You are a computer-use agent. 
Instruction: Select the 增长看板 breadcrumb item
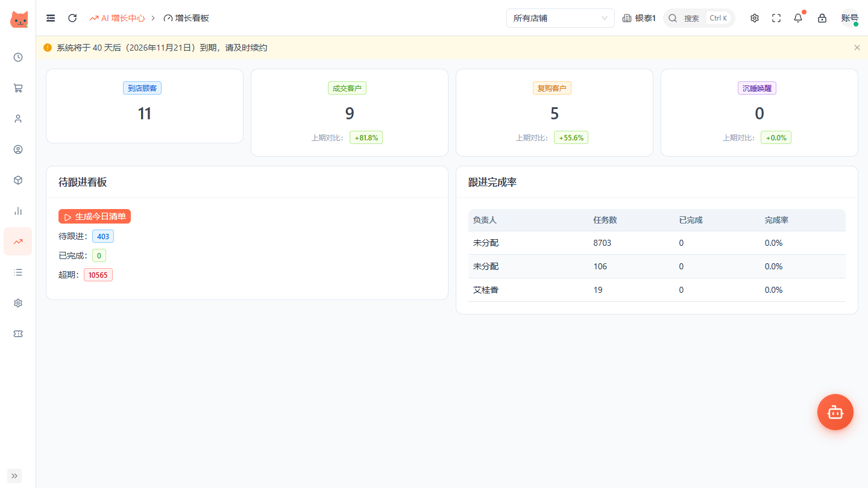coord(186,18)
